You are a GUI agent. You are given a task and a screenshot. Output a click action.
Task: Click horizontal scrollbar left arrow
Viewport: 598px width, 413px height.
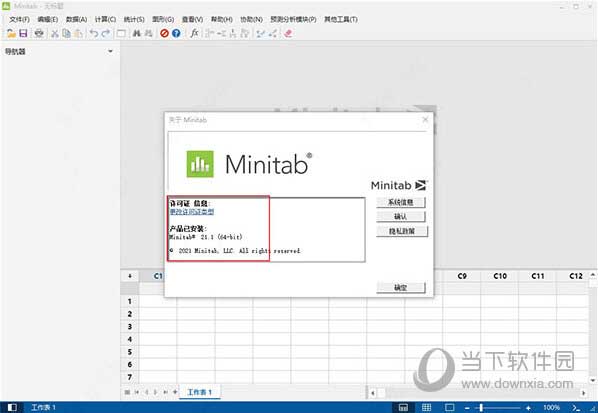pyautogui.click(x=373, y=392)
